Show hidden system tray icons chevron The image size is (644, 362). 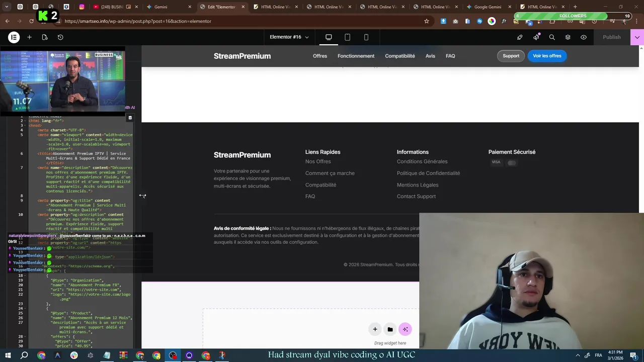pos(578,355)
